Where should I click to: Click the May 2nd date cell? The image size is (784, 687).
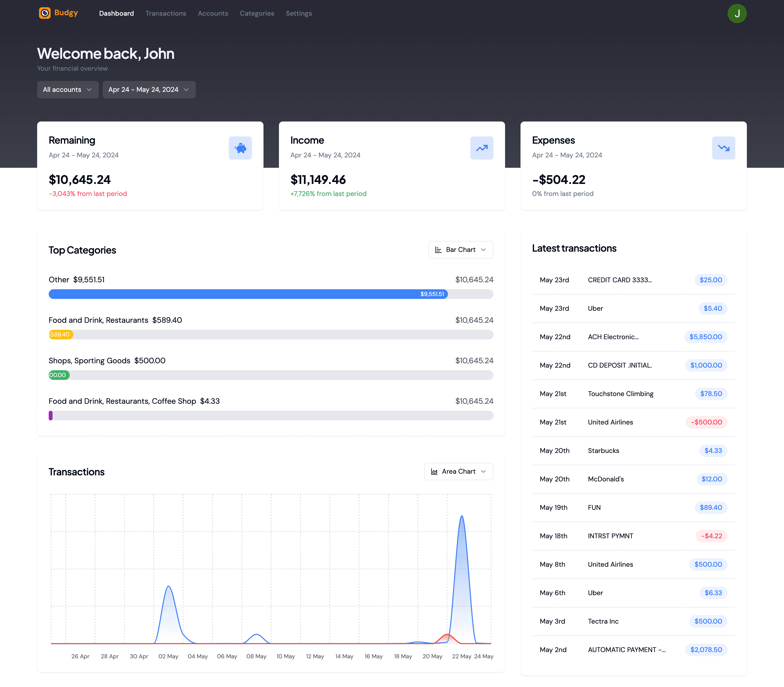pos(553,650)
